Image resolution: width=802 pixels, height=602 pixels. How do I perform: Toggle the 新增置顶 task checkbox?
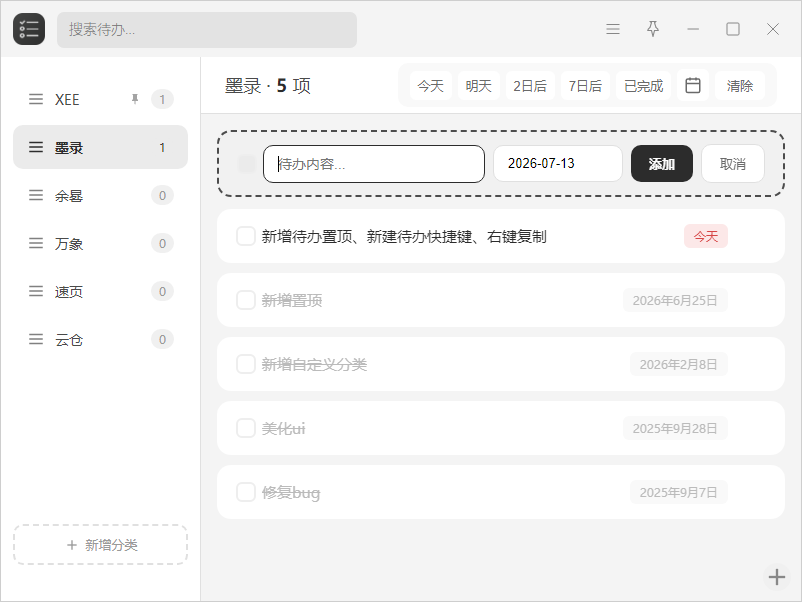click(246, 300)
